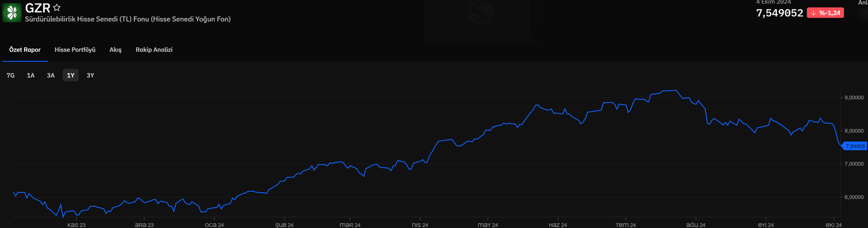Select the 3Y time range
The width and height of the screenshot is (868, 228).
click(90, 76)
